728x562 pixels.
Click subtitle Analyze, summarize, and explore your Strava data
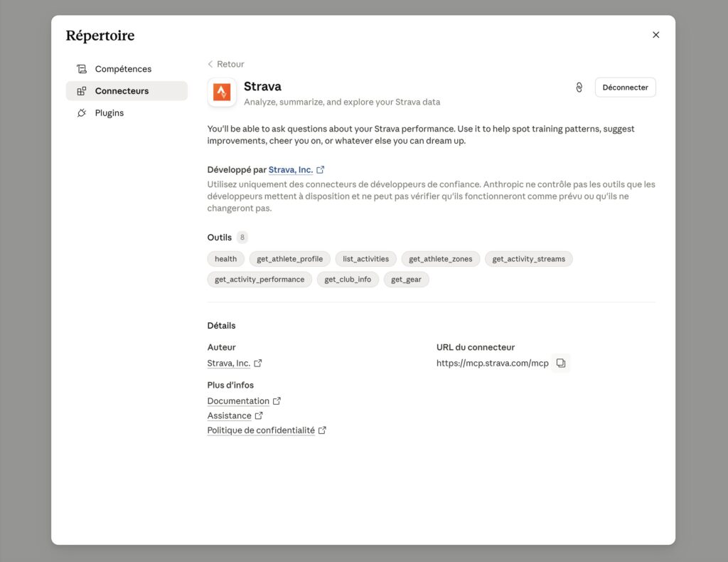click(x=342, y=102)
